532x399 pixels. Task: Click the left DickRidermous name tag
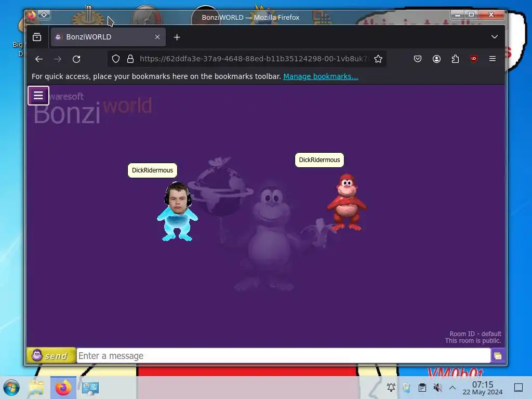(152, 170)
